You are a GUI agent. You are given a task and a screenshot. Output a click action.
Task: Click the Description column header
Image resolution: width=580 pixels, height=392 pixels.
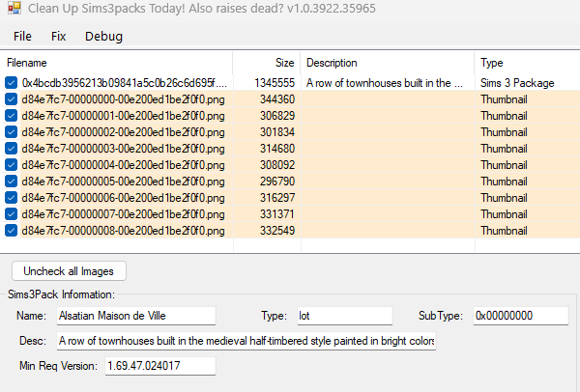click(387, 63)
